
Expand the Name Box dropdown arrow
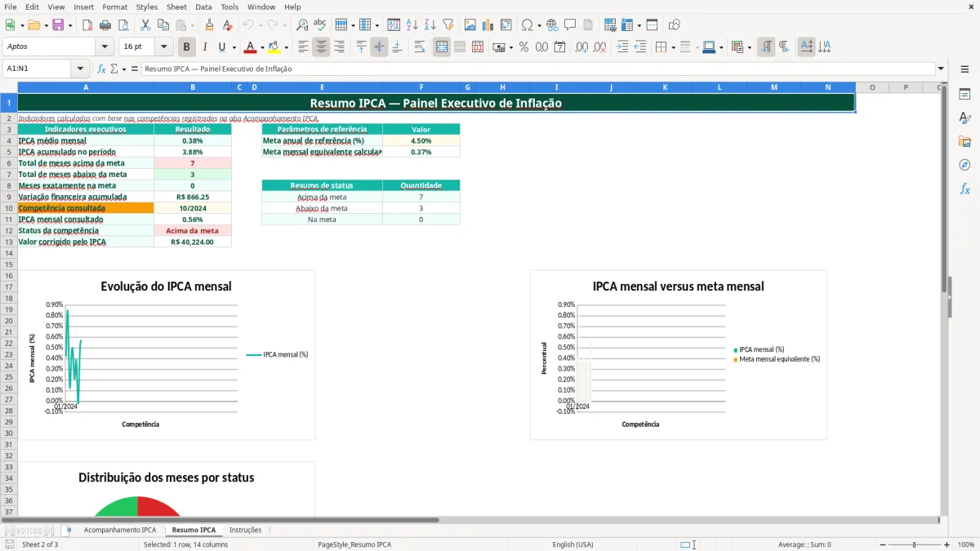(x=80, y=69)
